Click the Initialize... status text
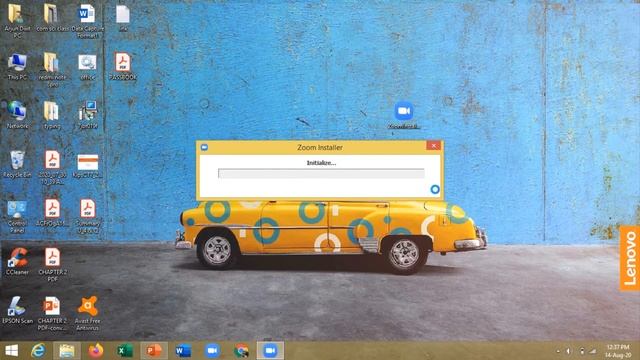The height and width of the screenshot is (360, 640). (321, 162)
